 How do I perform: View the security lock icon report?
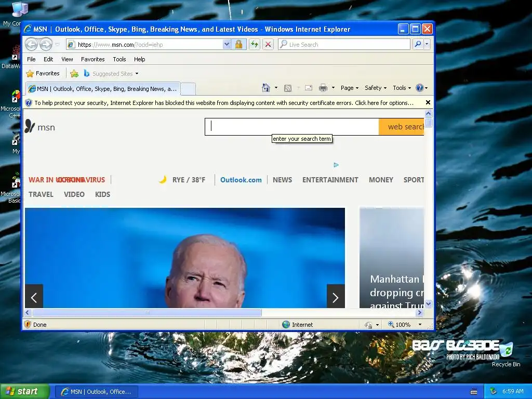[x=238, y=45]
